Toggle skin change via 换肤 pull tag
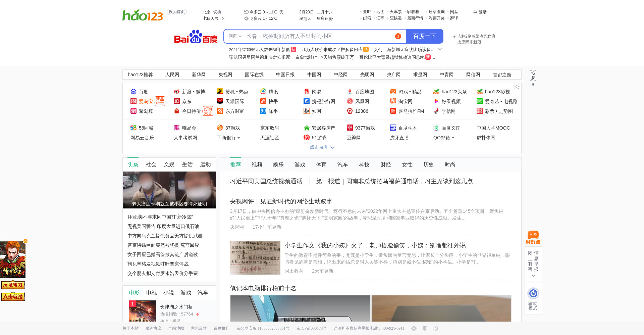644x335 pixels. 533,76
